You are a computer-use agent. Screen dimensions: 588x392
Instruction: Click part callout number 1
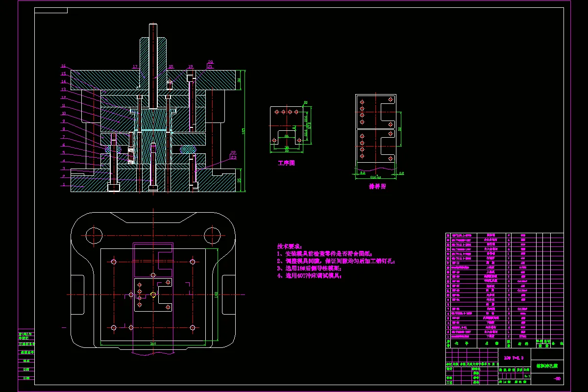coord(63,185)
